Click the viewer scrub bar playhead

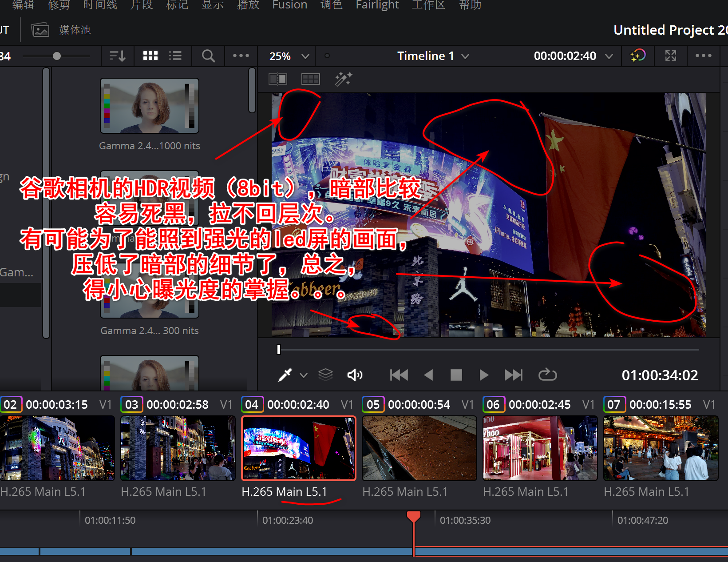pyautogui.click(x=279, y=350)
